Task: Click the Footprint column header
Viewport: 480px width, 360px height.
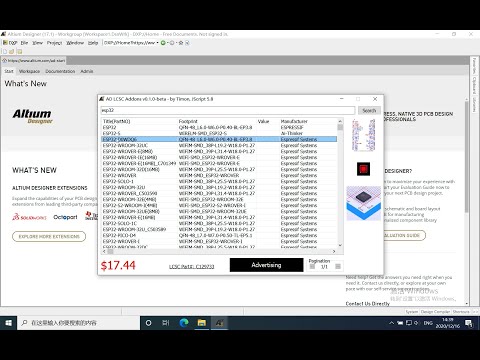Action: pos(188,121)
